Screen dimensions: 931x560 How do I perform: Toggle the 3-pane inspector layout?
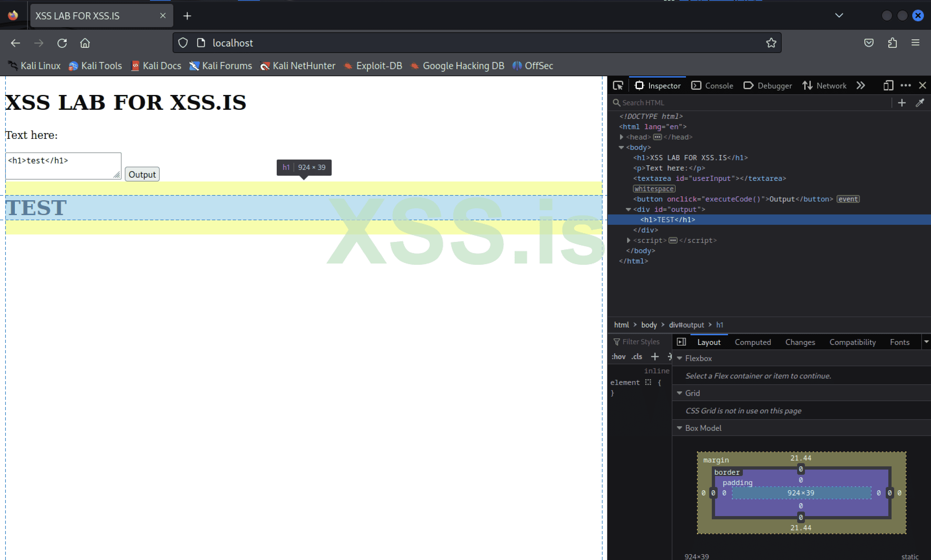tap(682, 341)
